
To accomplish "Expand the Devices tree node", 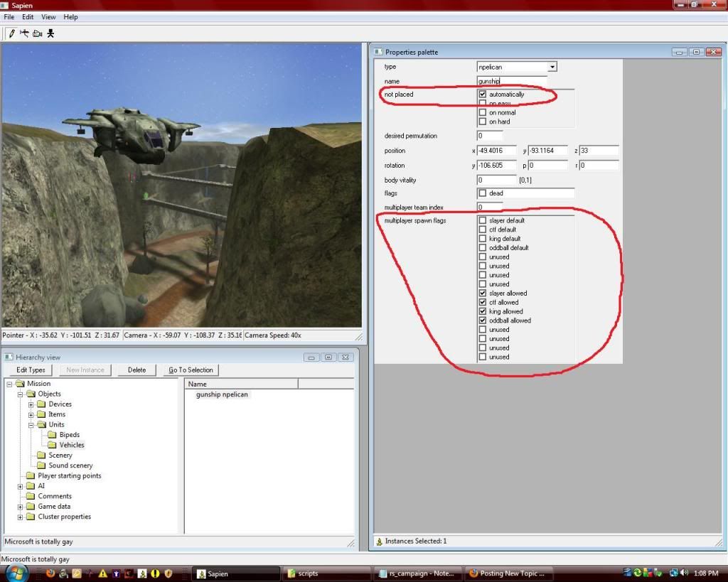I will (x=31, y=404).
